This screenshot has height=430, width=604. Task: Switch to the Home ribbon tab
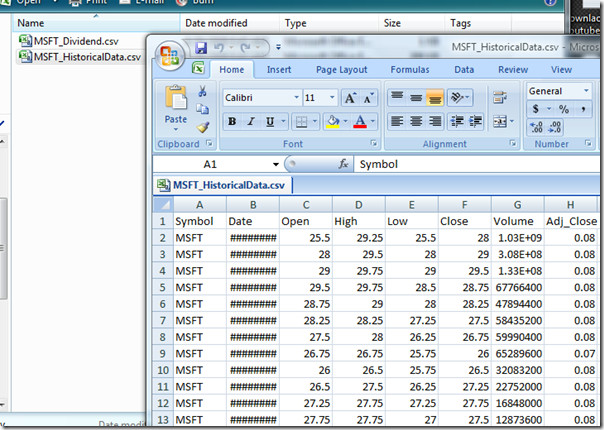point(232,70)
